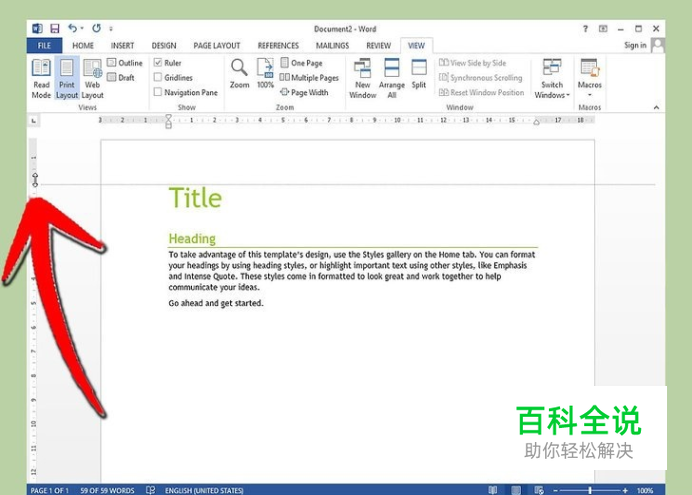Screen dimensions: 692x495
Task: Click the right indent marker on ruler
Action: 537,123
